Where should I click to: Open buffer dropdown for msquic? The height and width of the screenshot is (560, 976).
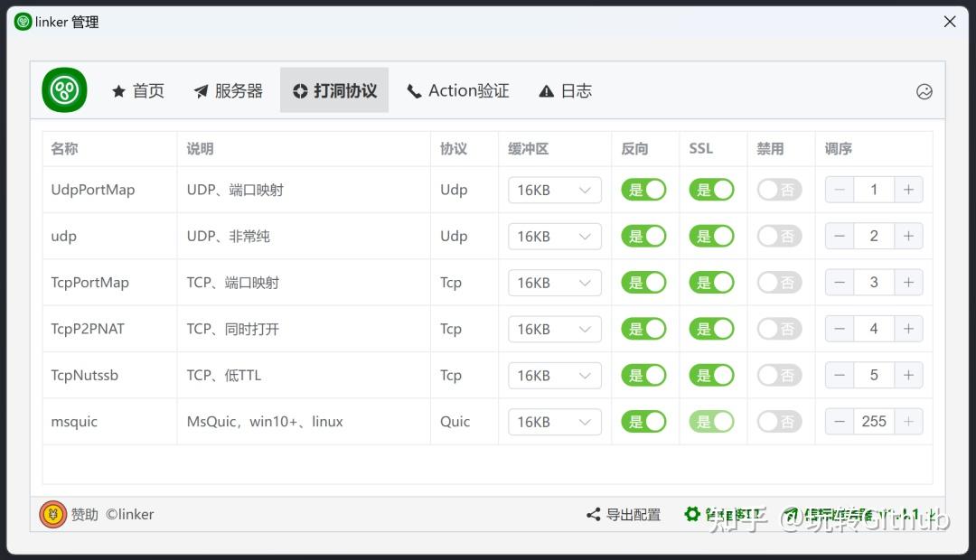(555, 422)
